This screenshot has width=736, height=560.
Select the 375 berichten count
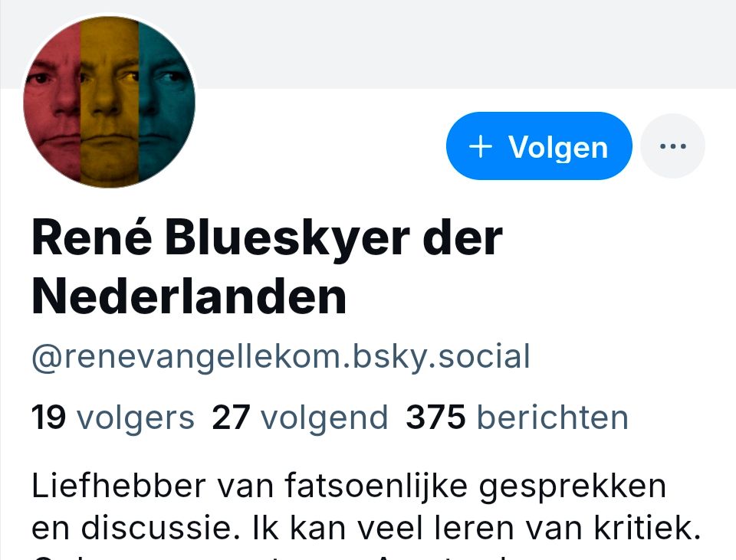coord(517,417)
